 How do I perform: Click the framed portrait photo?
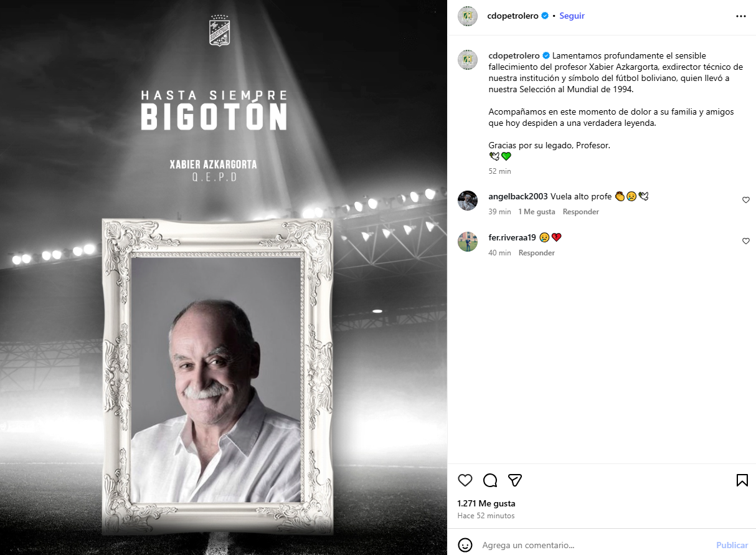(216, 381)
